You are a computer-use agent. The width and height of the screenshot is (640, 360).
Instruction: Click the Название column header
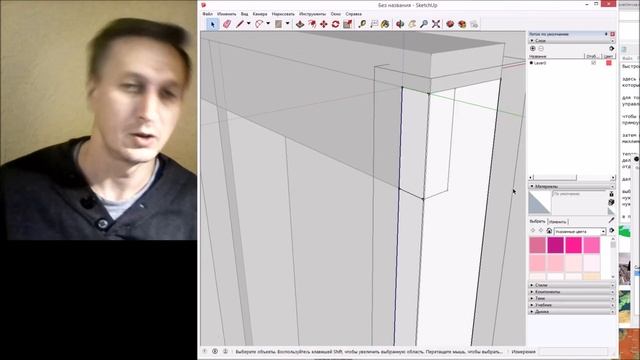[x=556, y=56]
